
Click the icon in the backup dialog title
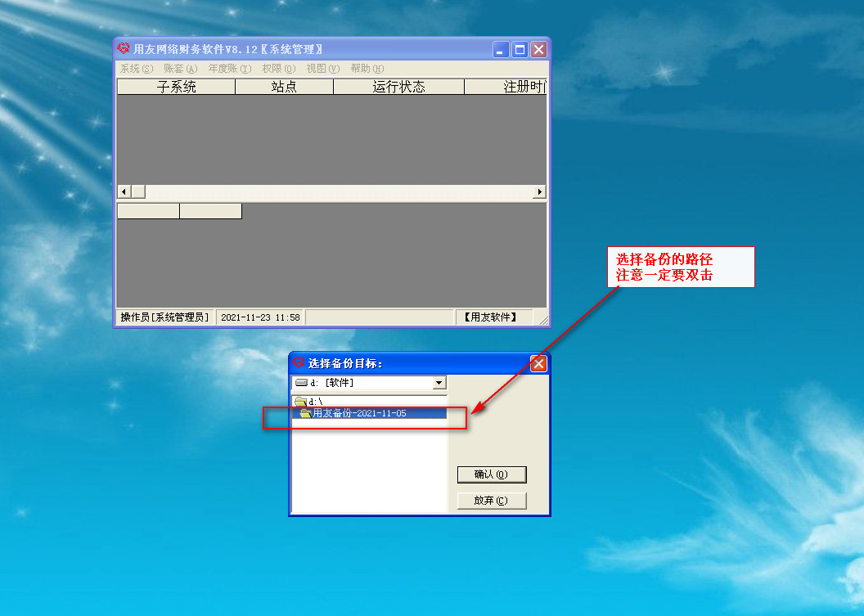click(299, 363)
